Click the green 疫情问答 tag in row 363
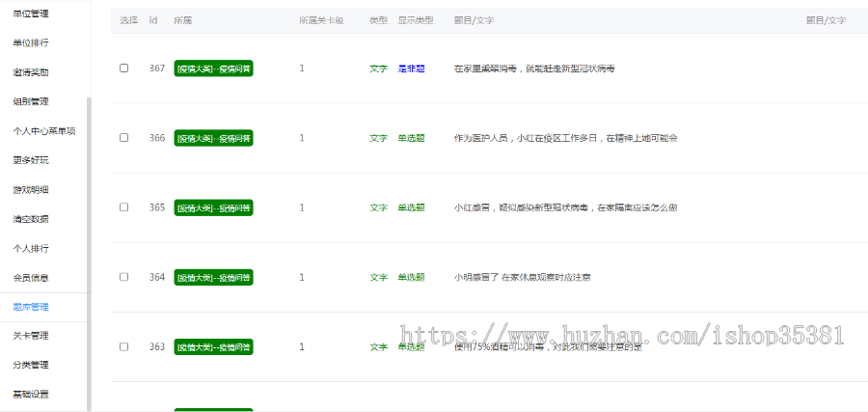The height and width of the screenshot is (412, 868). point(214,347)
